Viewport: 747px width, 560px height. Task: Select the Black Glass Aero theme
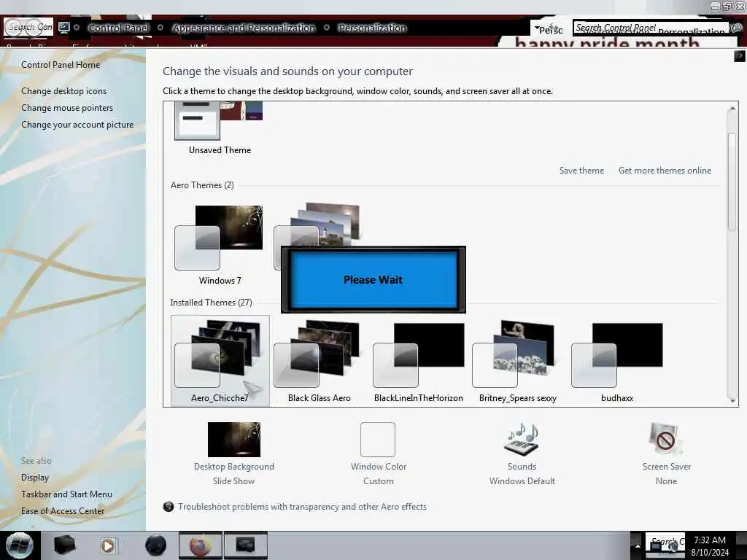(x=319, y=361)
